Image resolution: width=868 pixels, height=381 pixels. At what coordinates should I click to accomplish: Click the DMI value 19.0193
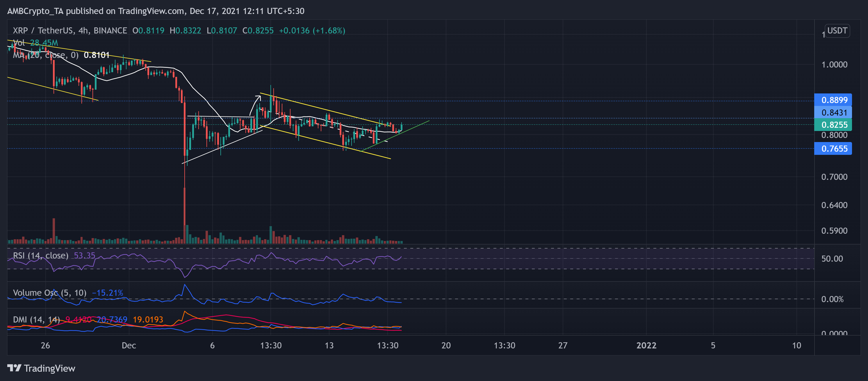click(x=148, y=319)
